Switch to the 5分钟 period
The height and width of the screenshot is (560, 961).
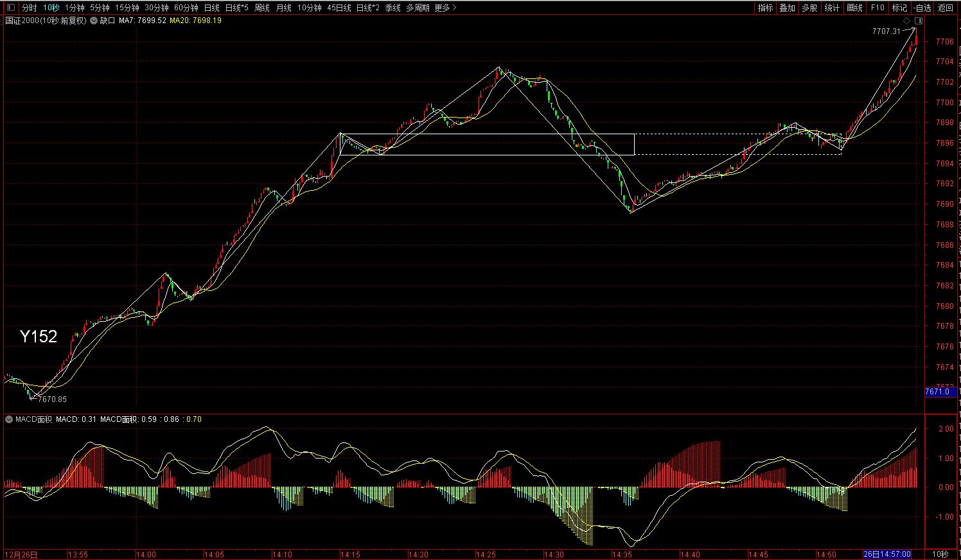tap(100, 8)
